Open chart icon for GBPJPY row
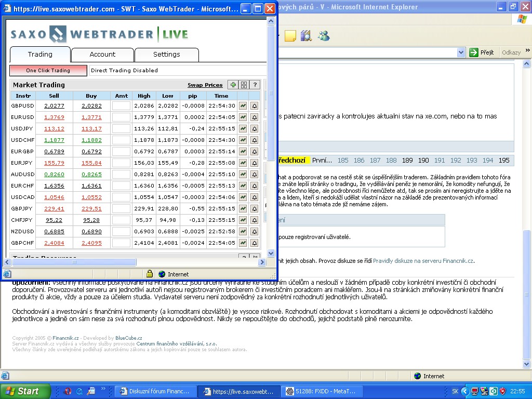532x399 pixels. coord(243,209)
